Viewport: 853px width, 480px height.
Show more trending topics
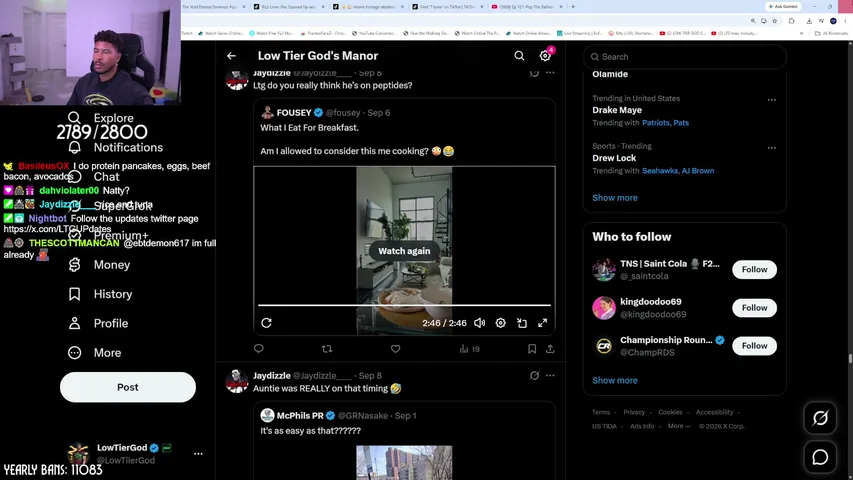tap(615, 198)
